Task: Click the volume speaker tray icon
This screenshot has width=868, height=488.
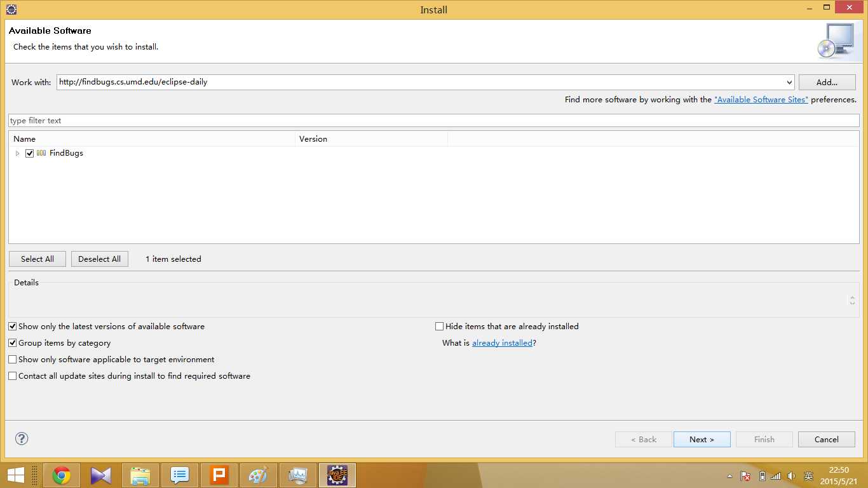Action: click(791, 476)
